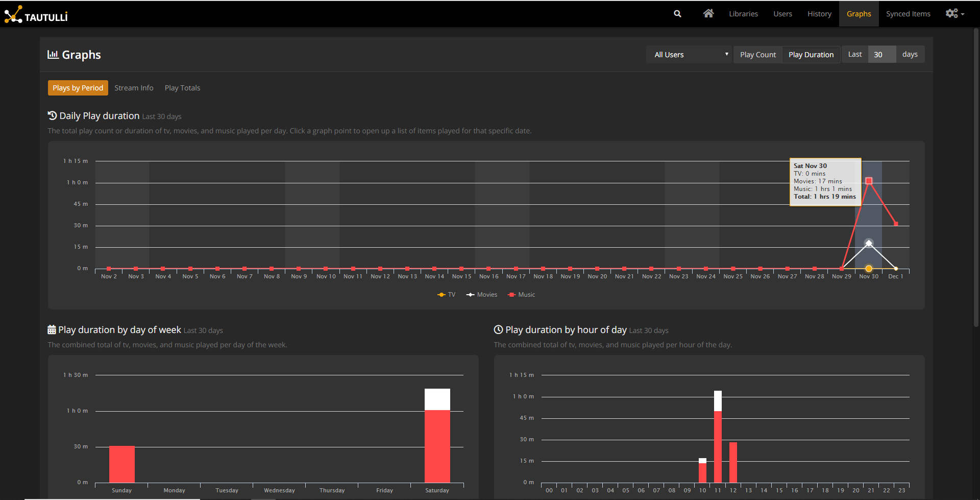Open Synced Items page
The image size is (980, 500).
908,14
